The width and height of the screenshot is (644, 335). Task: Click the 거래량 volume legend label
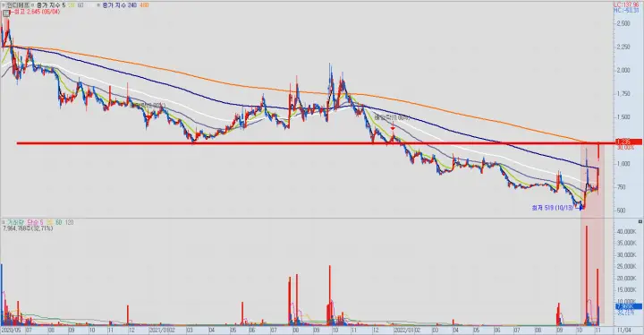[15, 223]
